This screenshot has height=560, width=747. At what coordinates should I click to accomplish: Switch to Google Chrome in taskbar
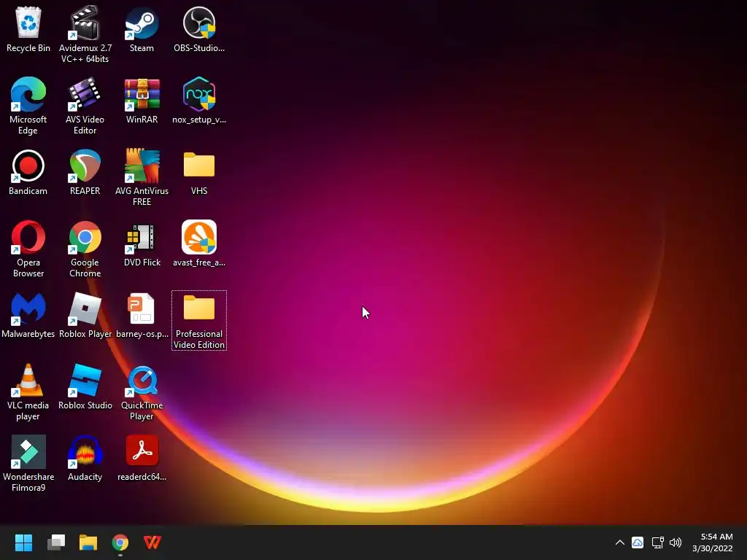click(x=120, y=542)
